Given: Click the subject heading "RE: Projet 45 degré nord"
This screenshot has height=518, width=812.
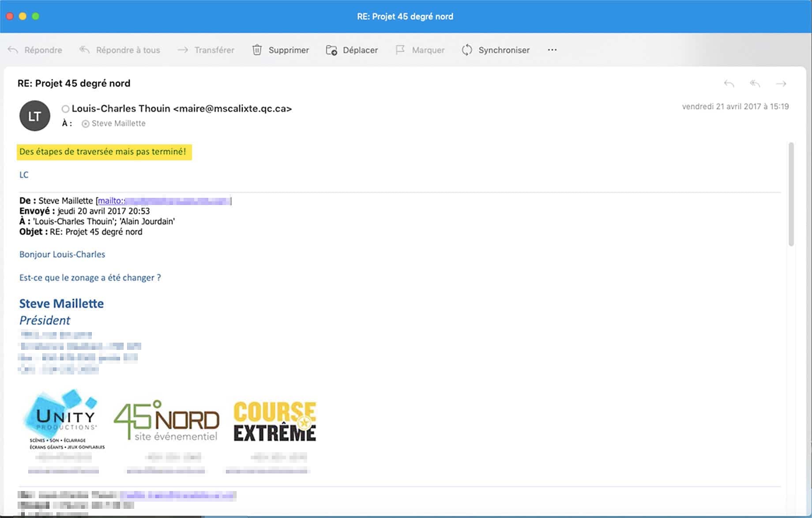Looking at the screenshot, I should [74, 83].
